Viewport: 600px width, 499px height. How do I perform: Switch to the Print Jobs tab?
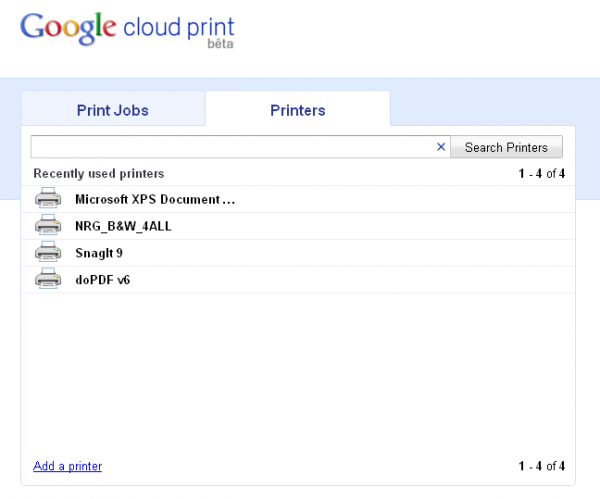click(113, 111)
